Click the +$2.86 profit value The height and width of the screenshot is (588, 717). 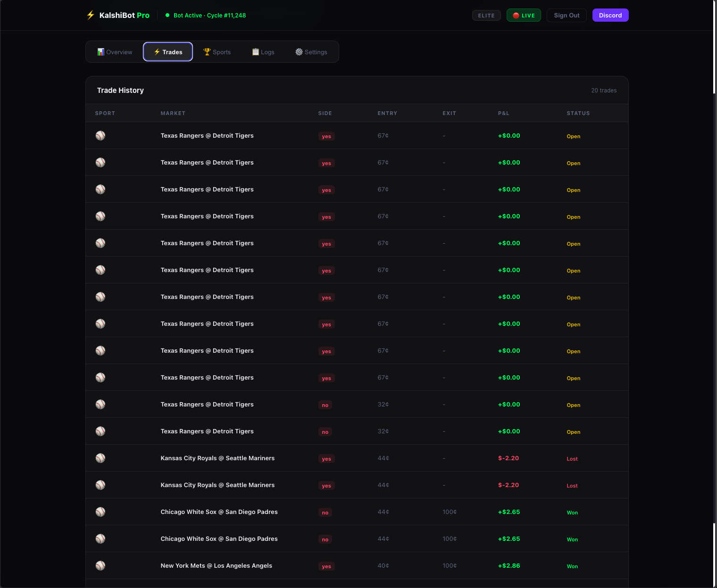pos(509,566)
